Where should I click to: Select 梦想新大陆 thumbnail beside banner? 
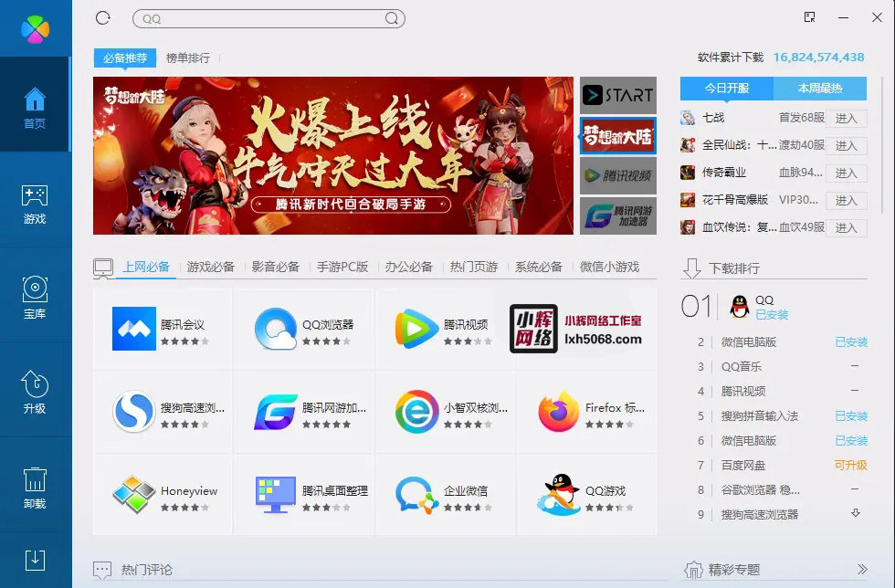click(618, 136)
